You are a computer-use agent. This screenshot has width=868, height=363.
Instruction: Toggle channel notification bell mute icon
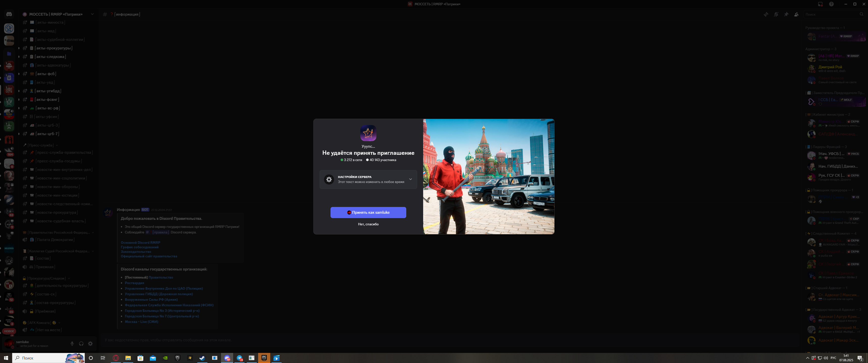[776, 14]
